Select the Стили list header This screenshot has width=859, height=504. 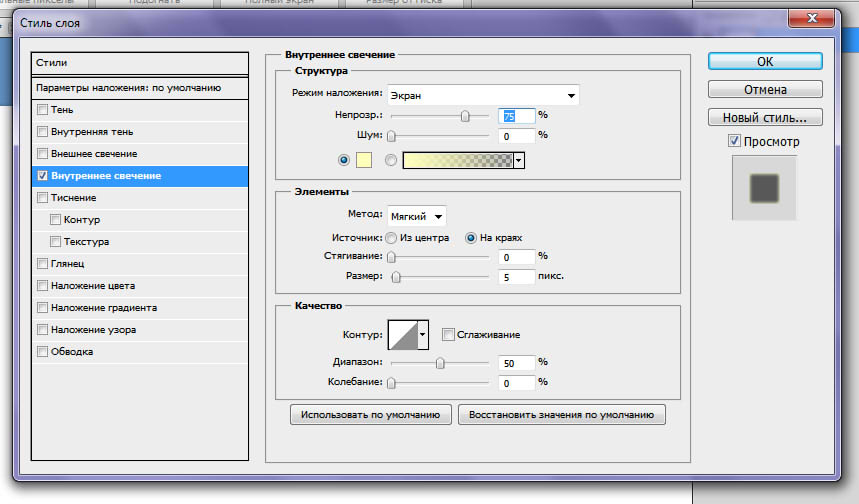coord(140,63)
